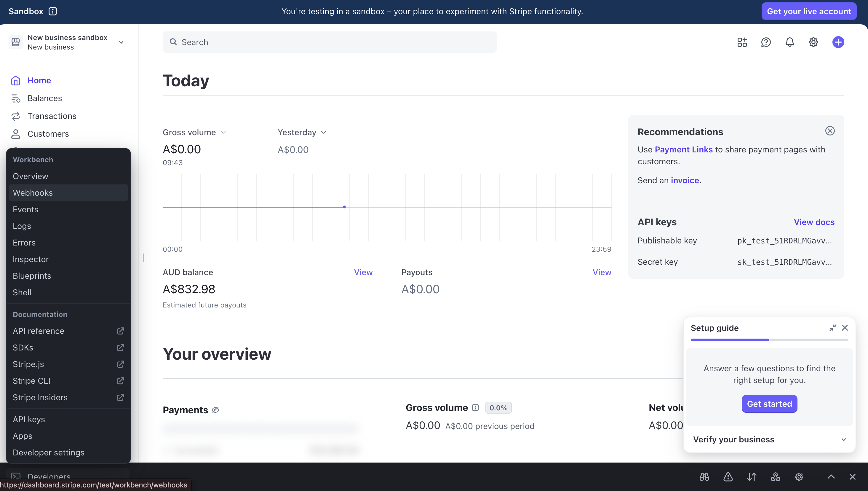Screen dimensions: 868x491
Task: Select Webhooks in the Workbench menu
Action: tap(33, 192)
